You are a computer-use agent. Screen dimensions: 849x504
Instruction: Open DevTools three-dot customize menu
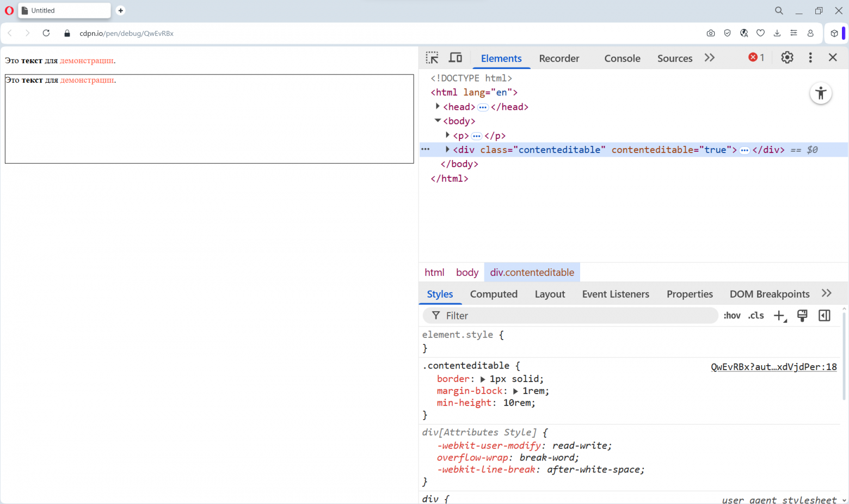[x=810, y=58]
